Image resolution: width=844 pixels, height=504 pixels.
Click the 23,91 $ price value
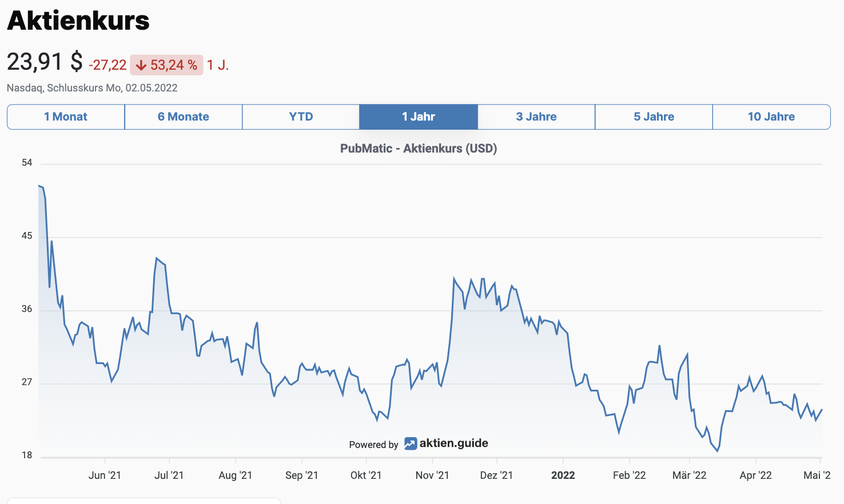point(45,62)
